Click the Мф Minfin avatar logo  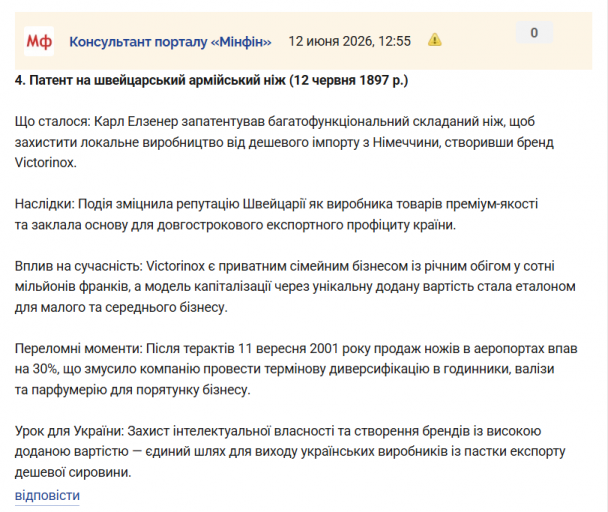click(x=39, y=41)
